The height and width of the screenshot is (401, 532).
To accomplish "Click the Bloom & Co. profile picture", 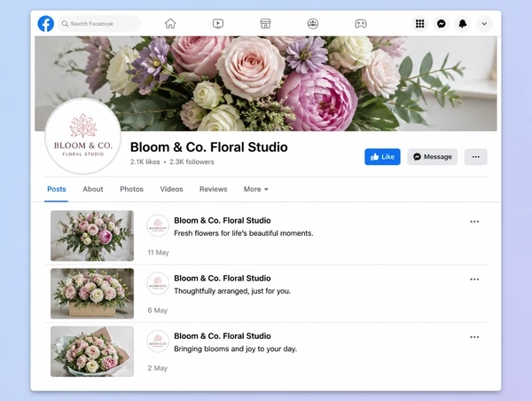I will click(83, 136).
